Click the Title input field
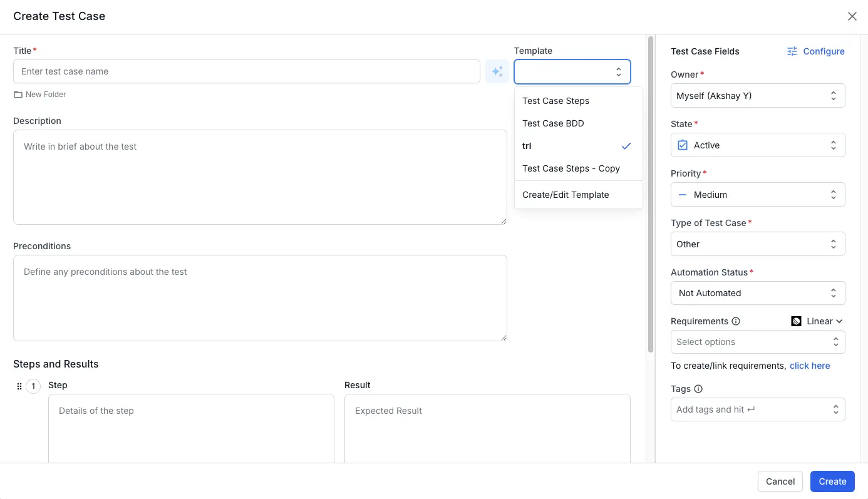The height and width of the screenshot is (499, 868). tap(246, 71)
